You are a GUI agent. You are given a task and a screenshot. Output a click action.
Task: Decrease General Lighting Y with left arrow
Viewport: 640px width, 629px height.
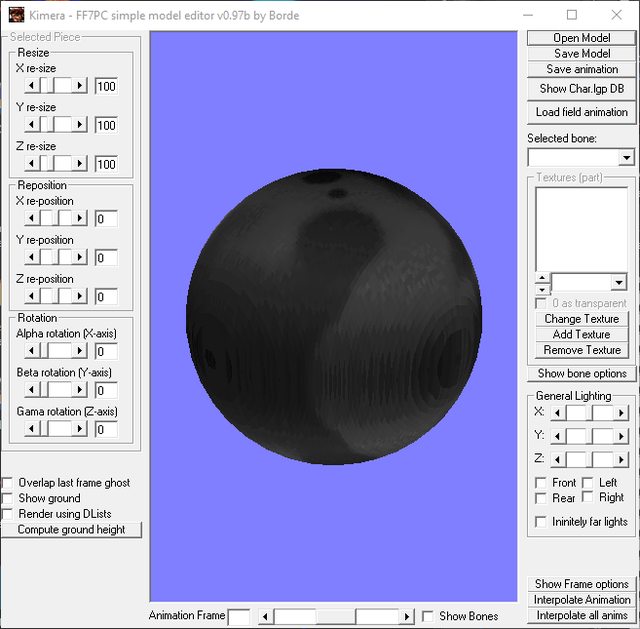[x=558, y=436]
